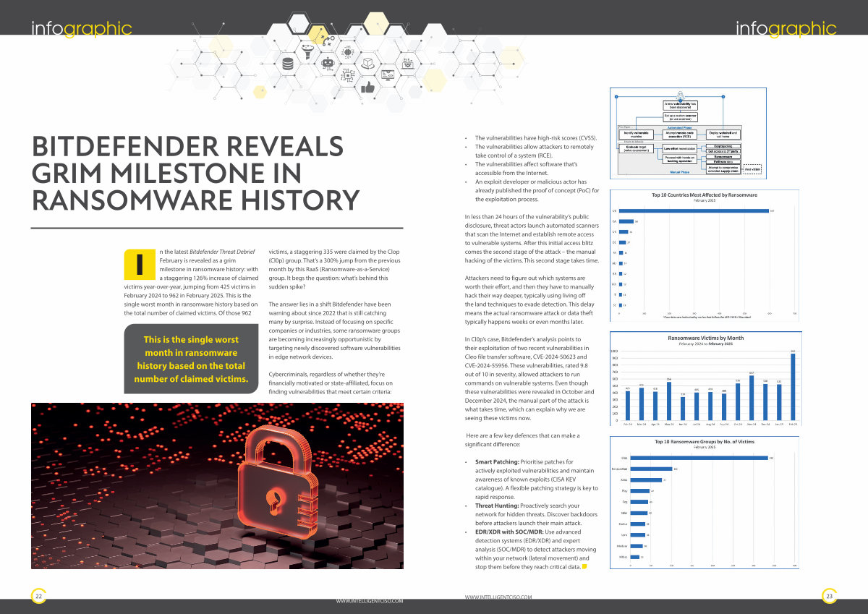Screen dimensions: 868x614
Task: Open the WWW.INTELLIGENTCISO.COM link on left page
Action: 370,600
